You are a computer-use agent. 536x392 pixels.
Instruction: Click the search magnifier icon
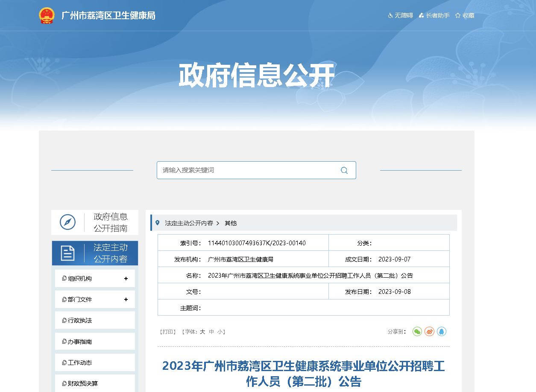tap(344, 170)
